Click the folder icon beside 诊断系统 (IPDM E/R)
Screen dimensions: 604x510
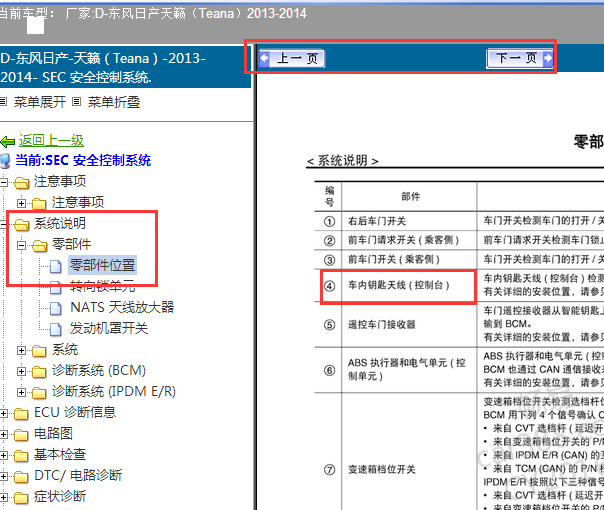click(x=40, y=393)
